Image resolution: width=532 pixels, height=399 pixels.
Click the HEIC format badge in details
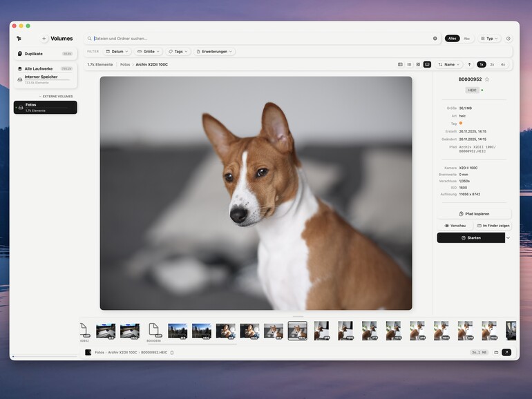click(473, 90)
